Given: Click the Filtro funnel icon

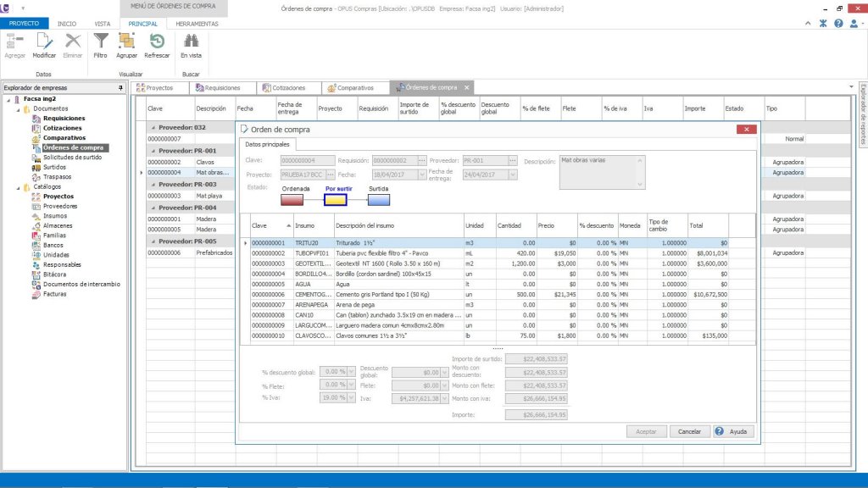Looking at the screenshot, I should pyautogui.click(x=100, y=42).
